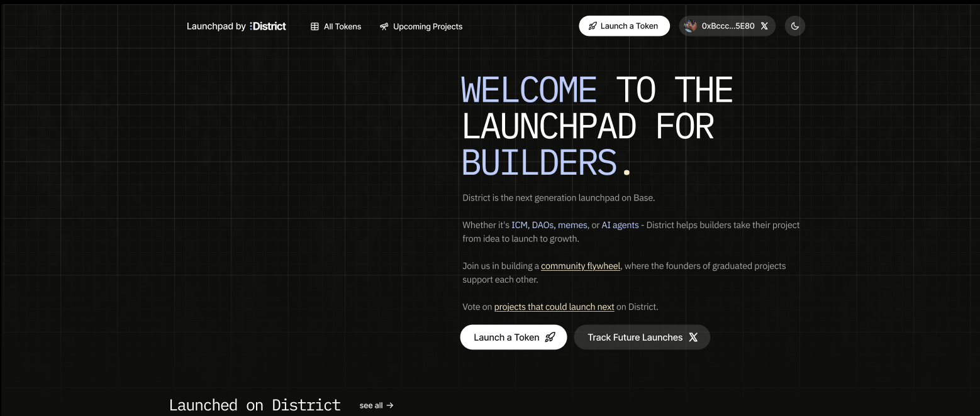This screenshot has width=980, height=416.
Task: Click rocket icon in hero Launch button
Action: pos(550,337)
